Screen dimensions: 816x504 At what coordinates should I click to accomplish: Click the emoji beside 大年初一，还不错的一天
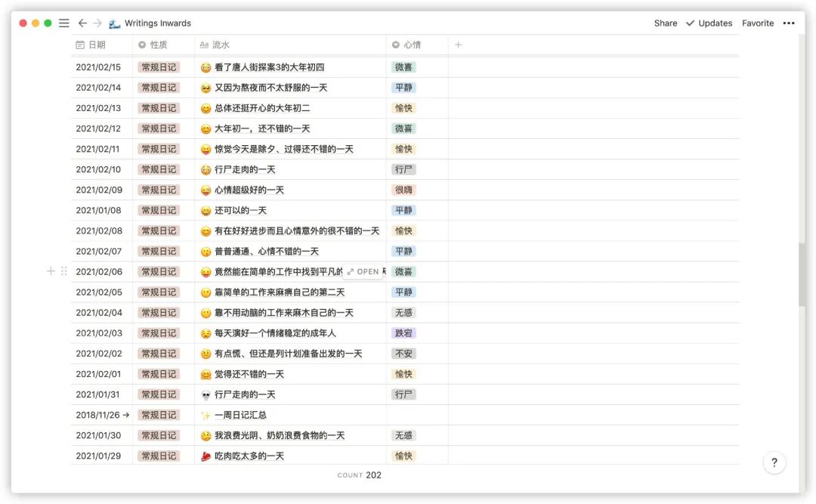pos(206,129)
